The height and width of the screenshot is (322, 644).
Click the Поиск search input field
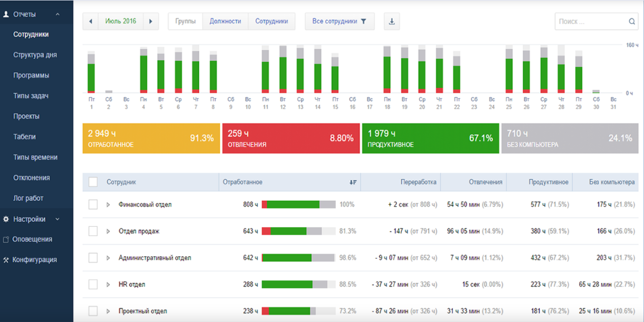(x=590, y=22)
